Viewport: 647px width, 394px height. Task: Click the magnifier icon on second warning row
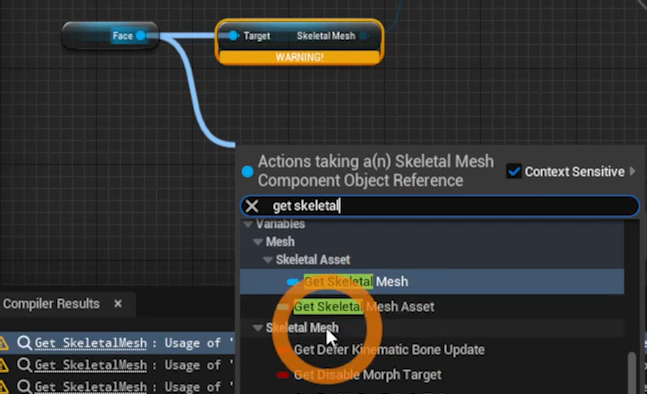[x=24, y=365]
